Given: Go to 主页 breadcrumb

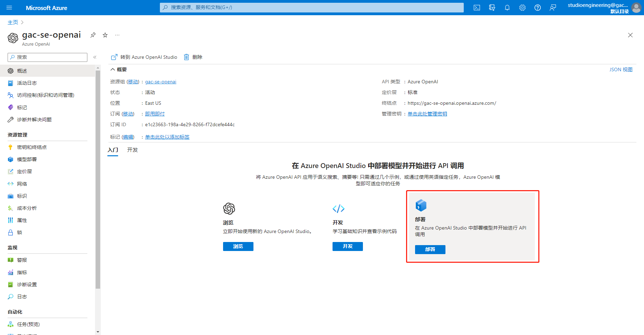Looking at the screenshot, I should click(x=13, y=22).
